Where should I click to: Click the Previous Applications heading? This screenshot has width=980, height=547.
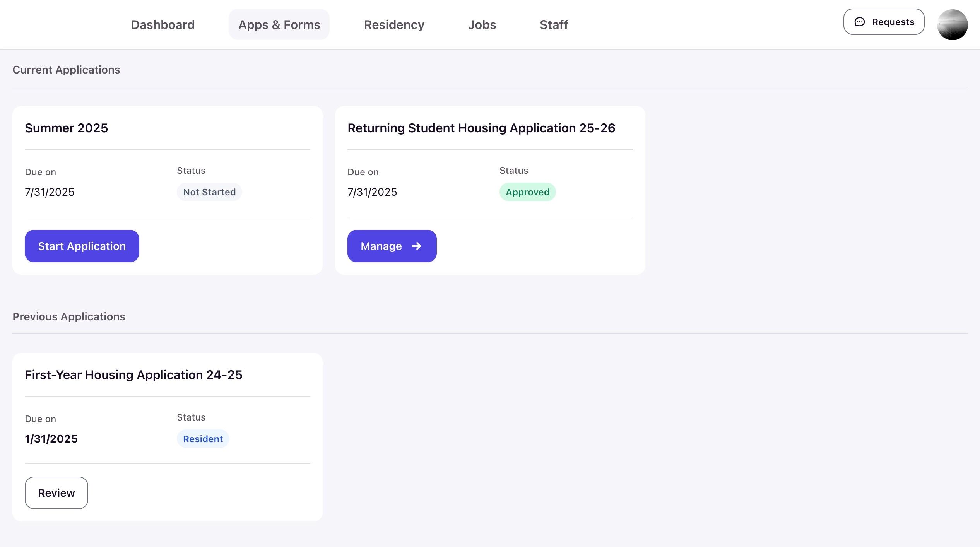coord(69,316)
